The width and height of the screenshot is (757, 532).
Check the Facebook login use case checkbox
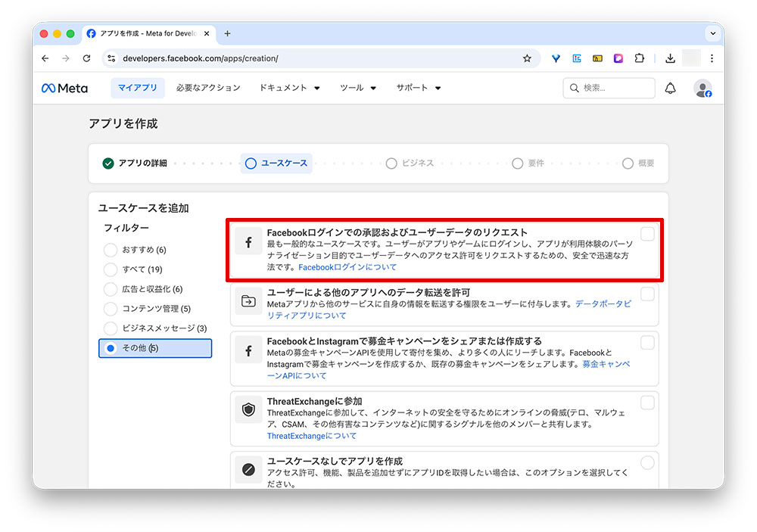click(647, 235)
